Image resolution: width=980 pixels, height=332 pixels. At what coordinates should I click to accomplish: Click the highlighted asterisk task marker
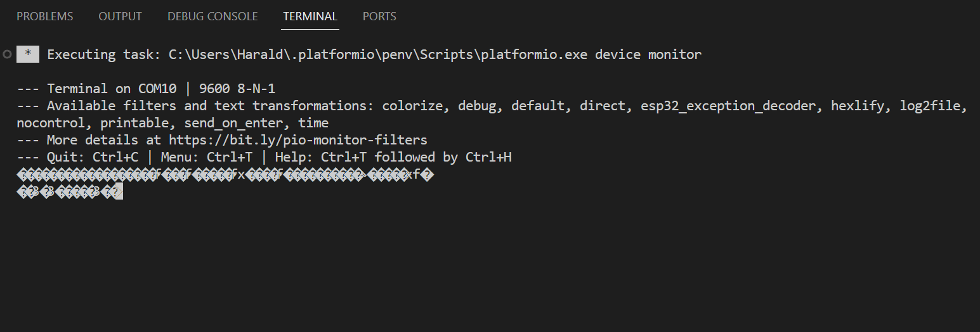click(x=28, y=54)
